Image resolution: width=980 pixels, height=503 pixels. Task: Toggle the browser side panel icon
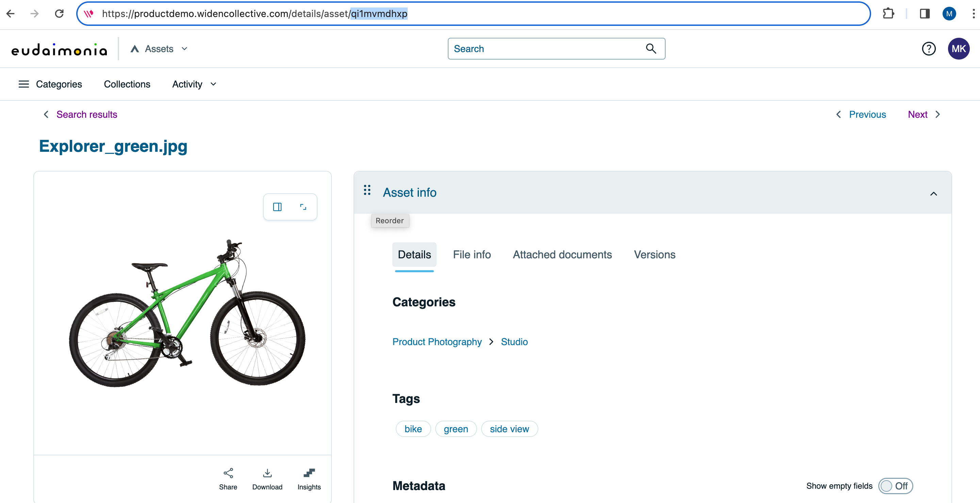coord(925,14)
